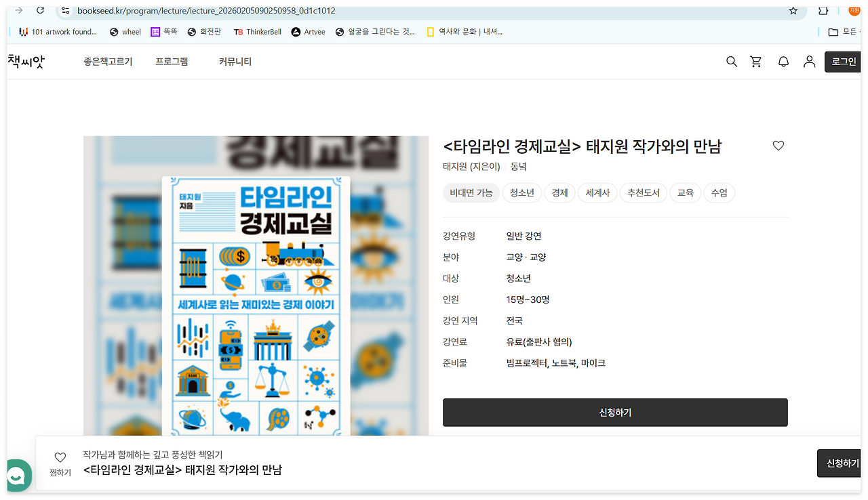This screenshot has height=500, width=868.
Task: Open the wheel bookmark
Action: coord(125,32)
